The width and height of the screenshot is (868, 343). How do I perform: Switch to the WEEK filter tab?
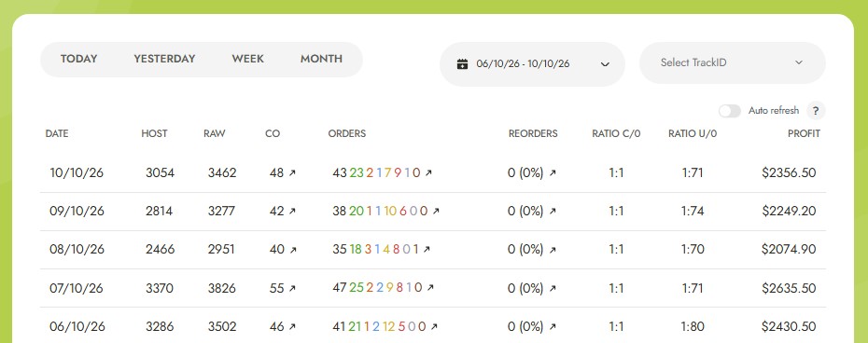248,59
